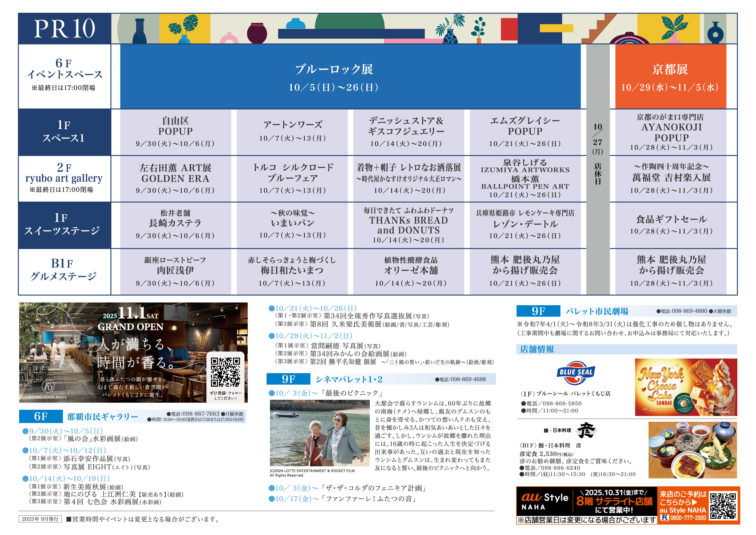Click the New York Cheese Cake Sundae photo
The width and height of the screenshot is (756, 535).
[686, 387]
